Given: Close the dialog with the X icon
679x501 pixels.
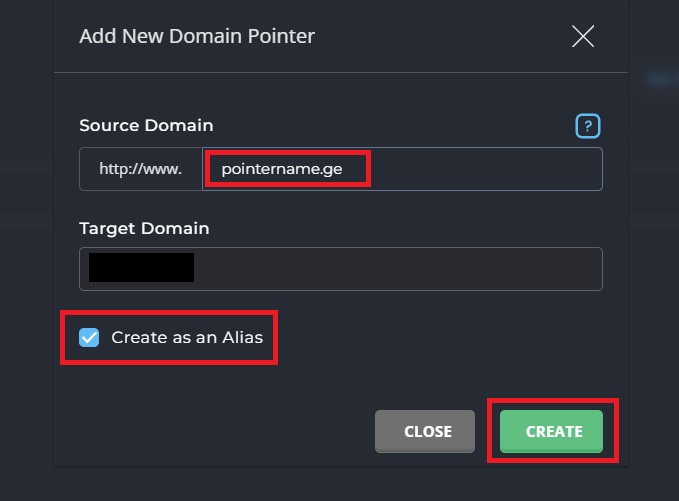Looking at the screenshot, I should (583, 36).
